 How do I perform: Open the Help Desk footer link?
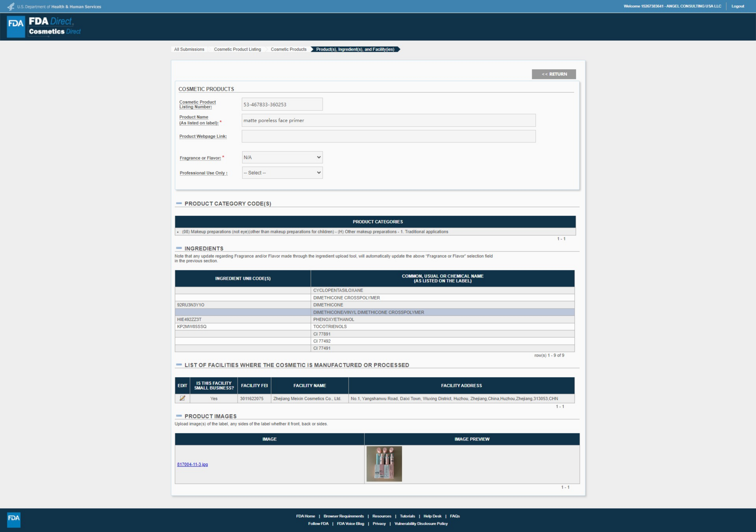pyautogui.click(x=432, y=516)
